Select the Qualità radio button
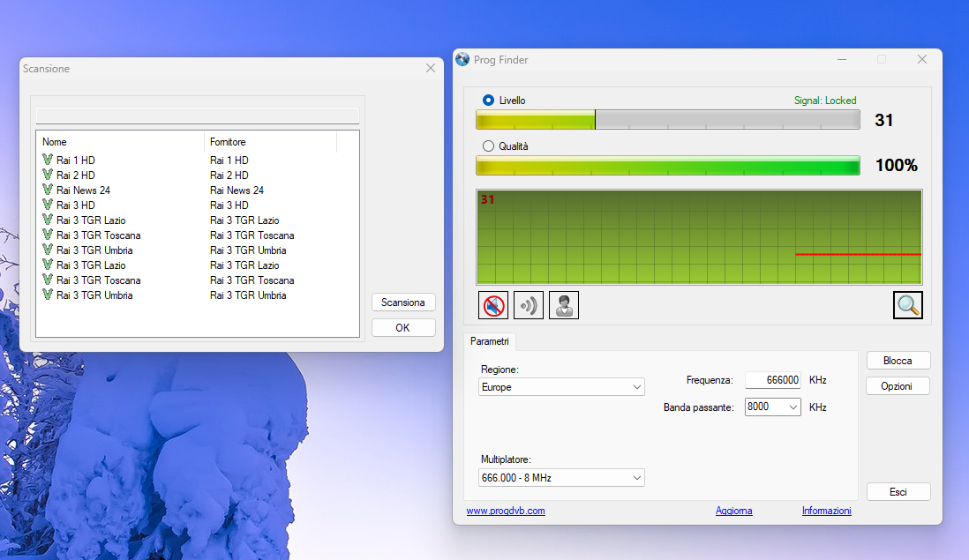The image size is (969, 560). coord(488,146)
